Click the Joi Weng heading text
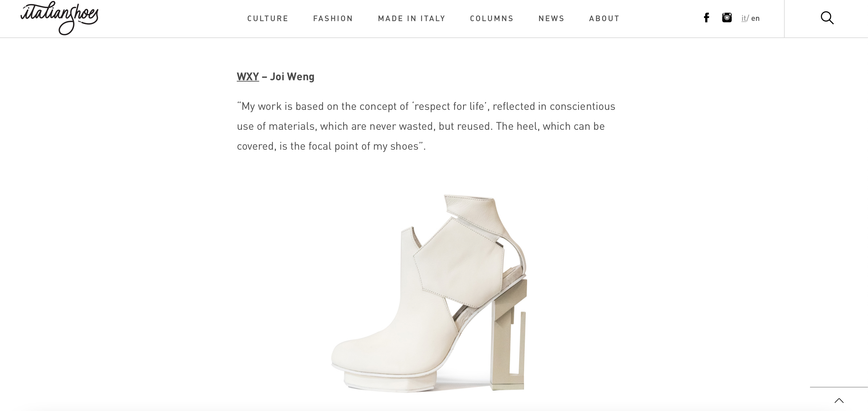Screen dimensions: 868x411 (x=292, y=77)
